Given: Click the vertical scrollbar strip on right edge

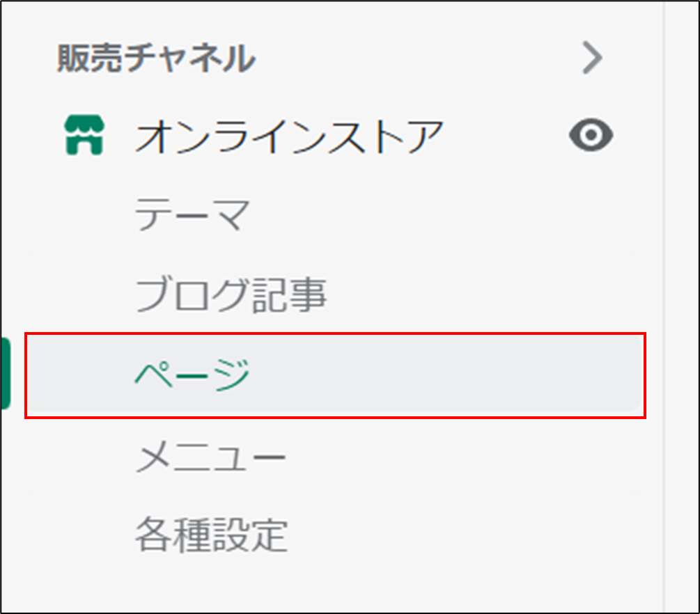Looking at the screenshot, I should (681, 307).
